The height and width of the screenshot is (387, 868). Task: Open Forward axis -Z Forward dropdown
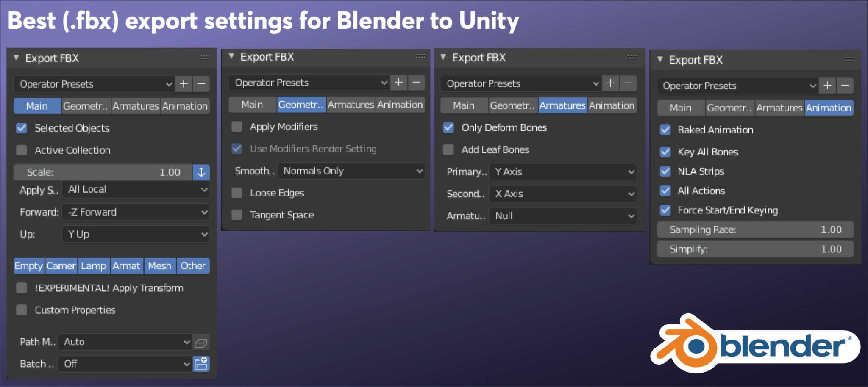[136, 212]
